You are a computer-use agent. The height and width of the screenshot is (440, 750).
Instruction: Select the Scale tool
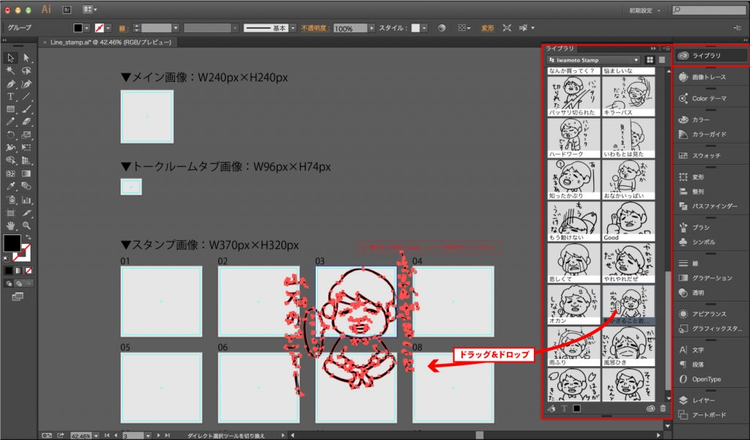click(26, 135)
